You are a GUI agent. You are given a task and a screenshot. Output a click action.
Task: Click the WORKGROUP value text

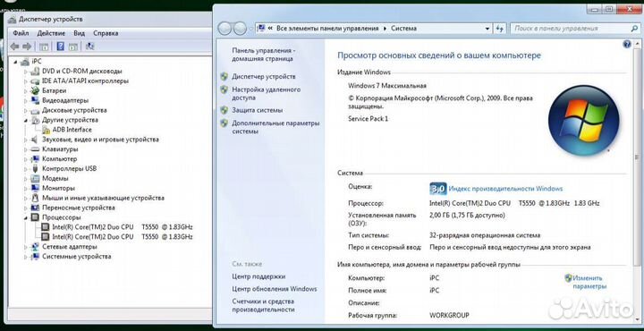pos(449,316)
